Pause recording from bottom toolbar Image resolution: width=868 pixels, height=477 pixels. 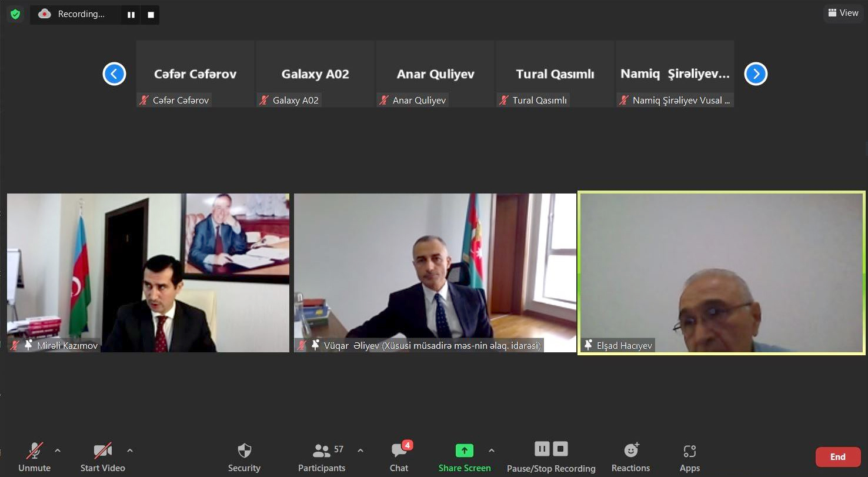point(542,449)
